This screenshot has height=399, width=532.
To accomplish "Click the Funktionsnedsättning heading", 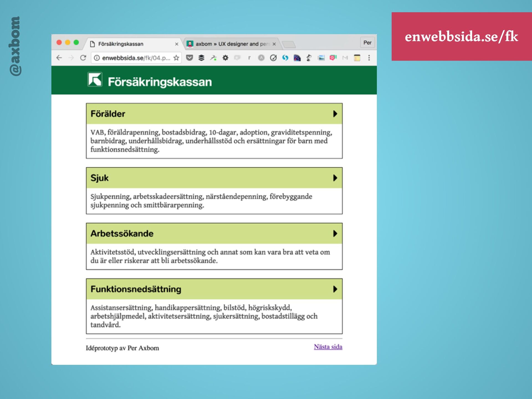I will 136,289.
